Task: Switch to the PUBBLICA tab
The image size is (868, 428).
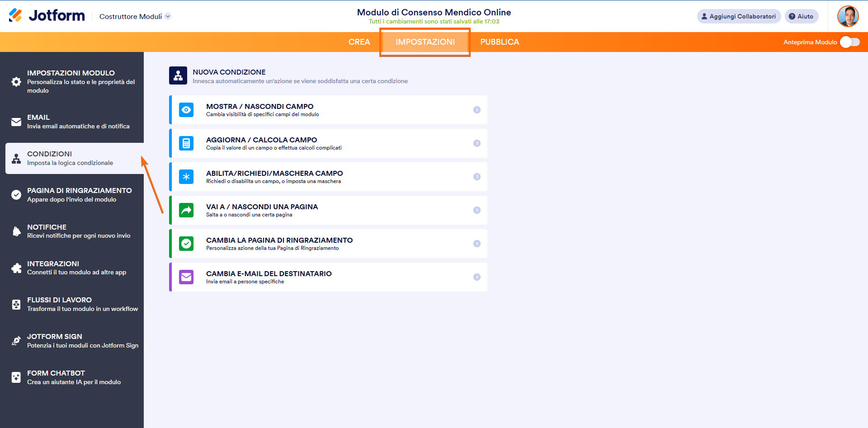Action: tap(500, 42)
